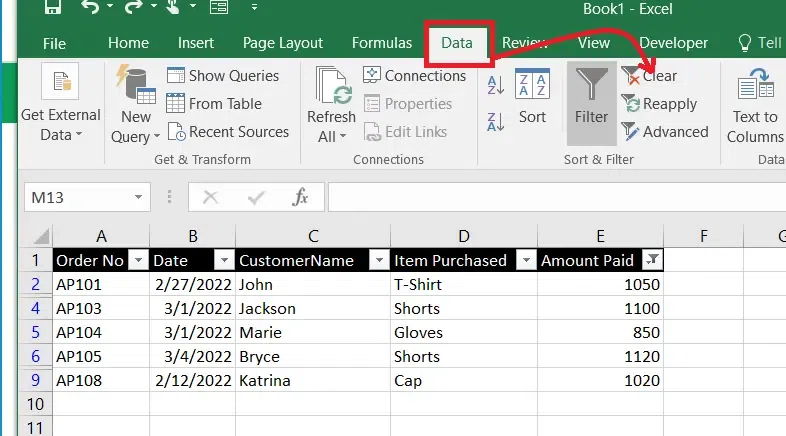Toggle Touch/Mouse mode icon
Viewport: 786px width, 436px height.
pyautogui.click(x=173, y=7)
